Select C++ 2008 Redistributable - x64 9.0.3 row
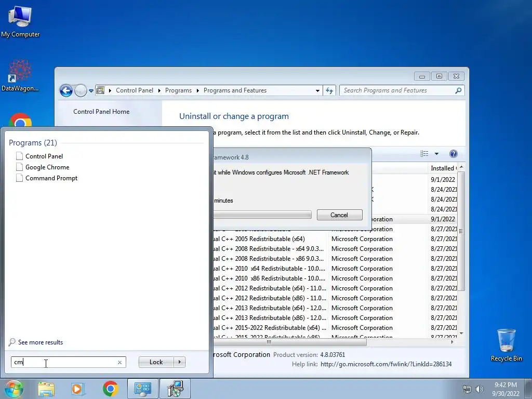This screenshot has width=532, height=399. (x=335, y=249)
